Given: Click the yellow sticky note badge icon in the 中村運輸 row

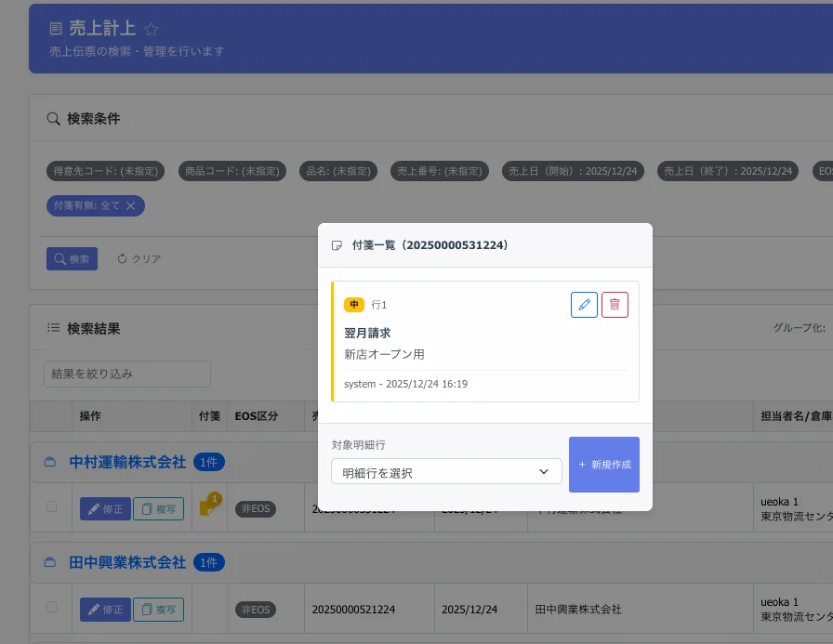Looking at the screenshot, I should pyautogui.click(x=208, y=507).
